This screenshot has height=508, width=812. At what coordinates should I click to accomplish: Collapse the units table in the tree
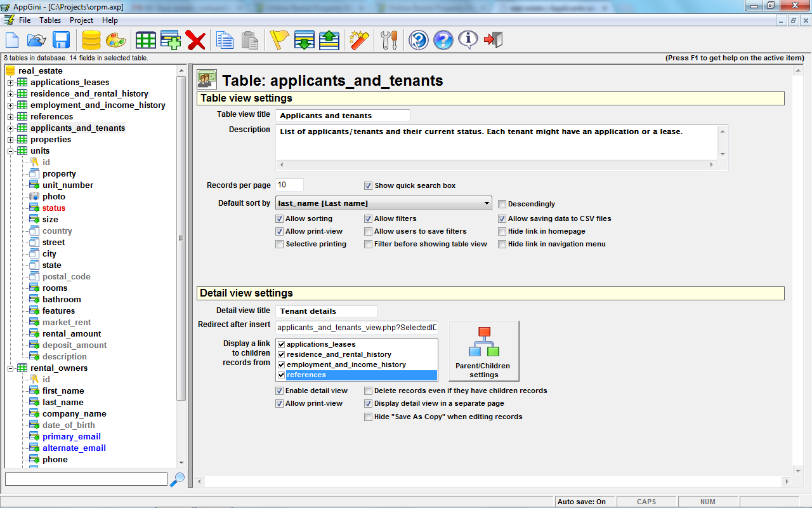click(10, 150)
